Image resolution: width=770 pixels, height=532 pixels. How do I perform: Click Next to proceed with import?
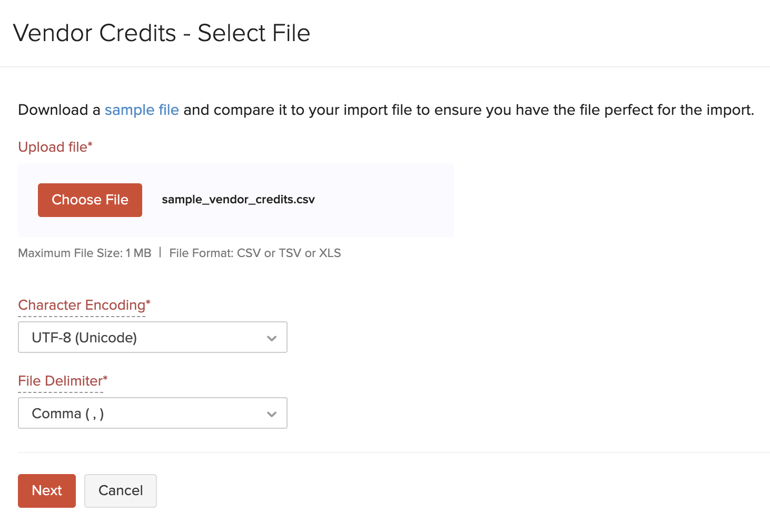(46, 490)
